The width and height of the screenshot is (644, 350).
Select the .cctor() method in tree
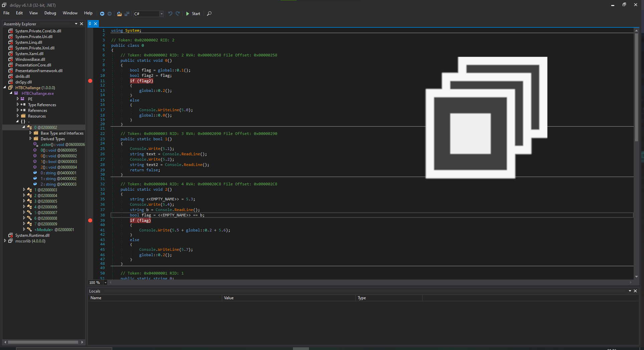47,145
